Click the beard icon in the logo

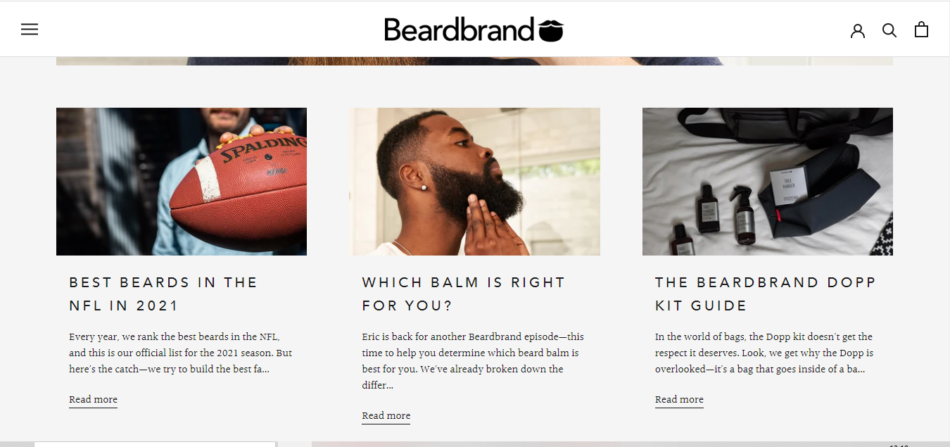click(x=551, y=30)
